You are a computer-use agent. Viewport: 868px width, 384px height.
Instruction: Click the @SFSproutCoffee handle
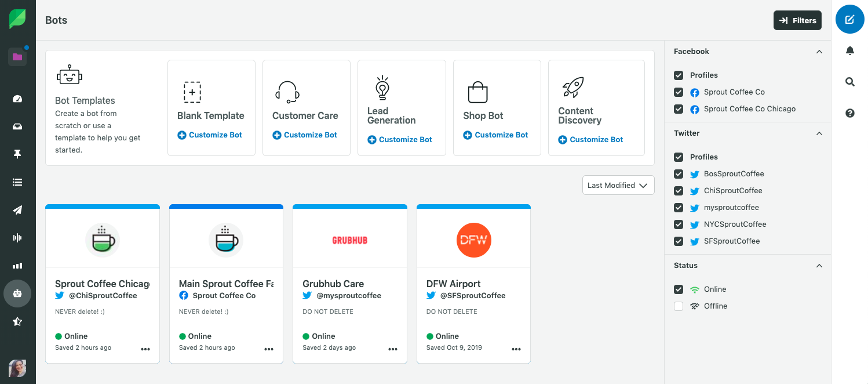473,295
